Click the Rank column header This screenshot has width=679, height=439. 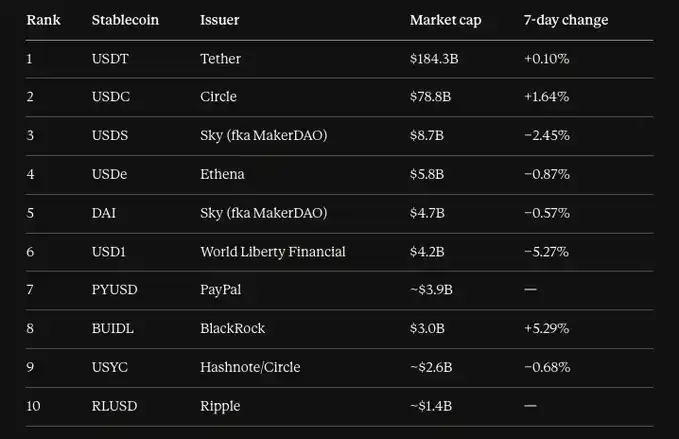point(43,20)
